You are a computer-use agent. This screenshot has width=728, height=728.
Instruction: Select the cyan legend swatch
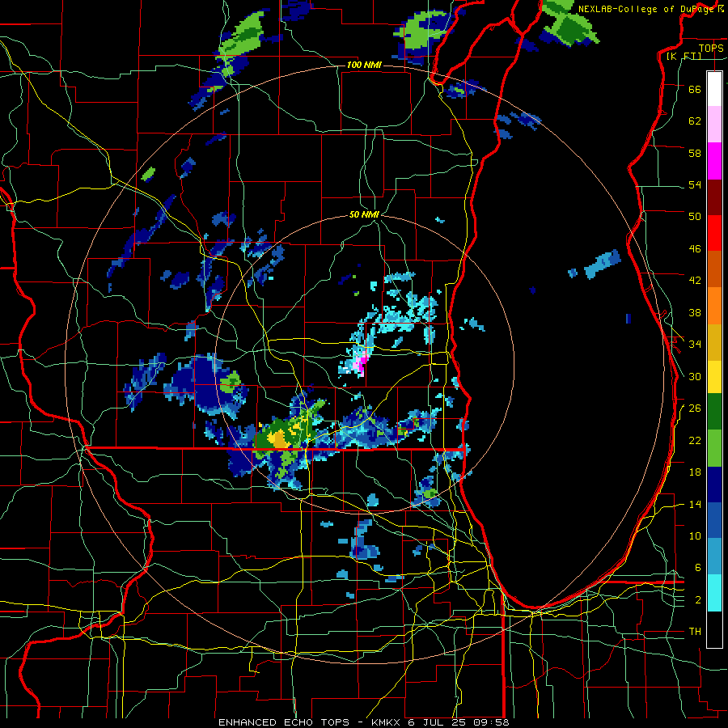714,593
